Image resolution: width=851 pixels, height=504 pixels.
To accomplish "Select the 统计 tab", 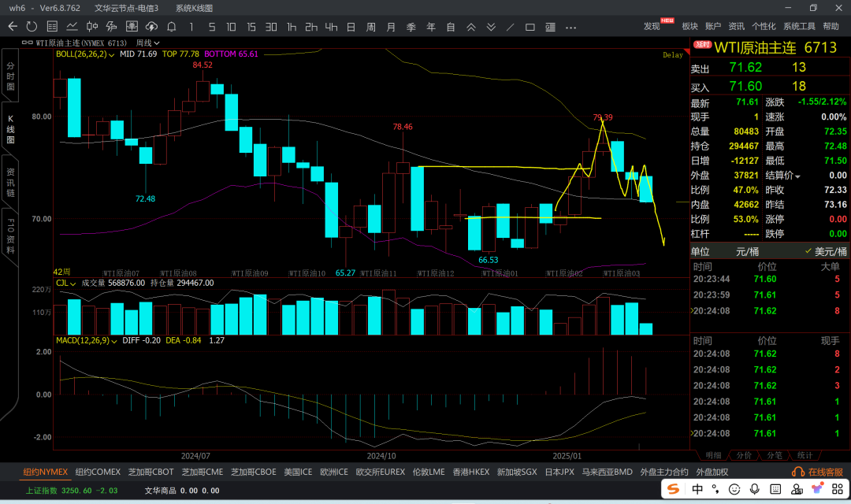I will (805, 455).
